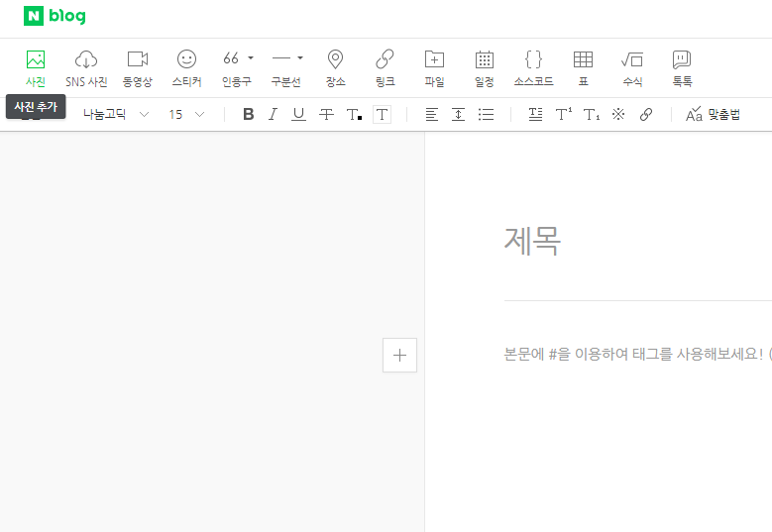
Task: Toggle underline formatting
Action: (298, 115)
